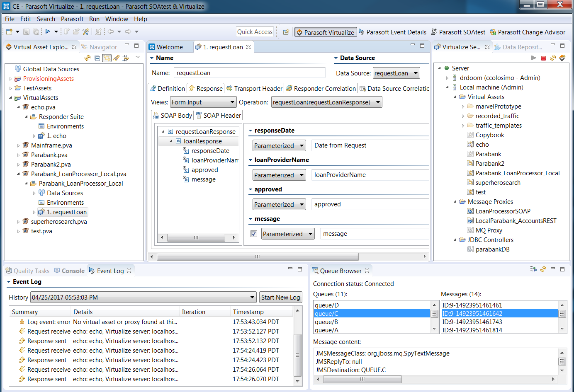Open the approved Parameterized dropdown
574x392 pixels.
click(279, 204)
